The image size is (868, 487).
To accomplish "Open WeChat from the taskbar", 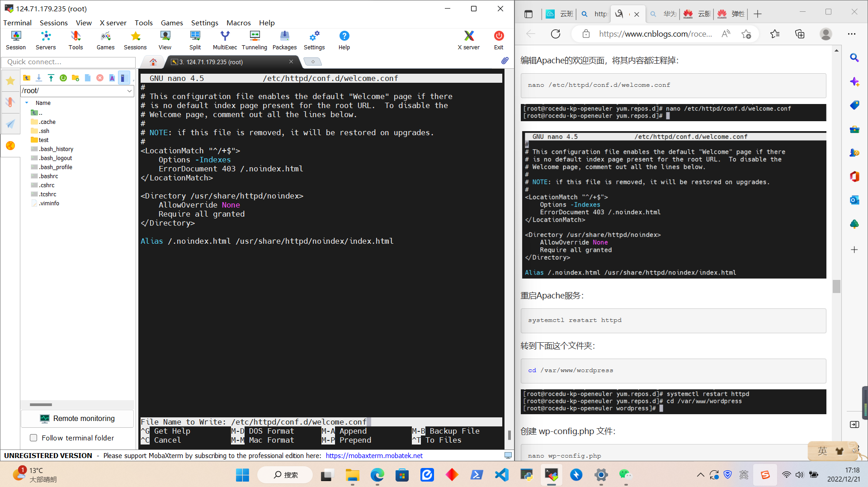I will coord(625,475).
